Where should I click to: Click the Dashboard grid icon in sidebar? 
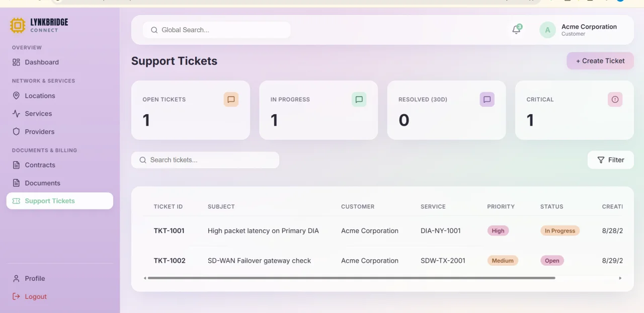[16, 62]
